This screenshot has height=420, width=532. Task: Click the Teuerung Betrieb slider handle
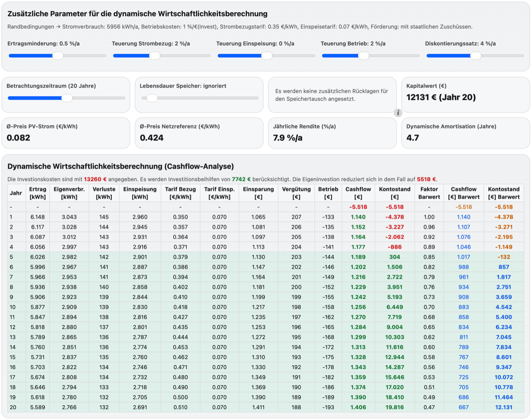point(364,56)
